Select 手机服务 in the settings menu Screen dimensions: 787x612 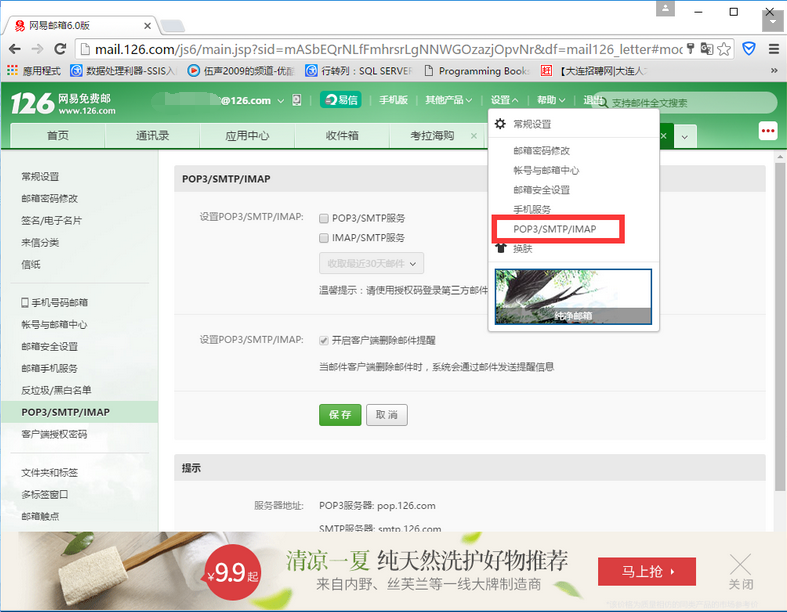tap(532, 209)
